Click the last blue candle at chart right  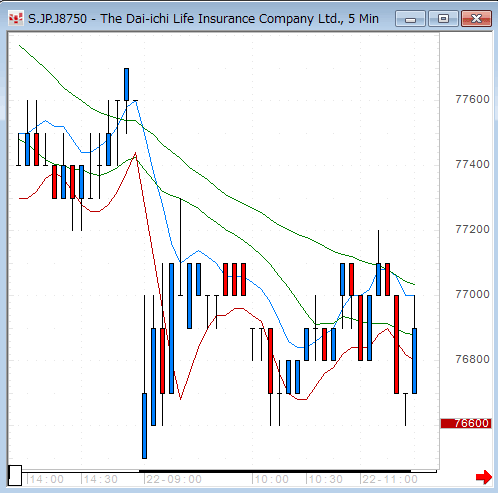pyautogui.click(x=414, y=361)
